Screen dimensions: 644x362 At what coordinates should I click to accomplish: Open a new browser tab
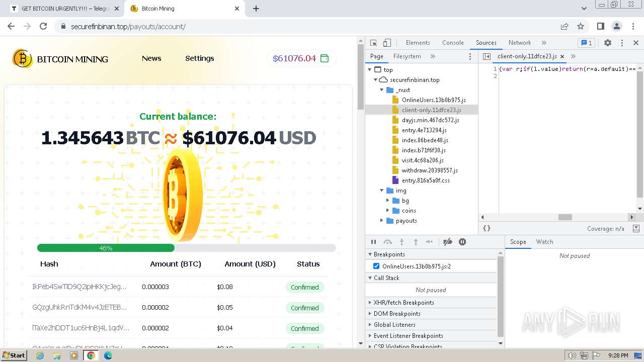pyautogui.click(x=256, y=9)
